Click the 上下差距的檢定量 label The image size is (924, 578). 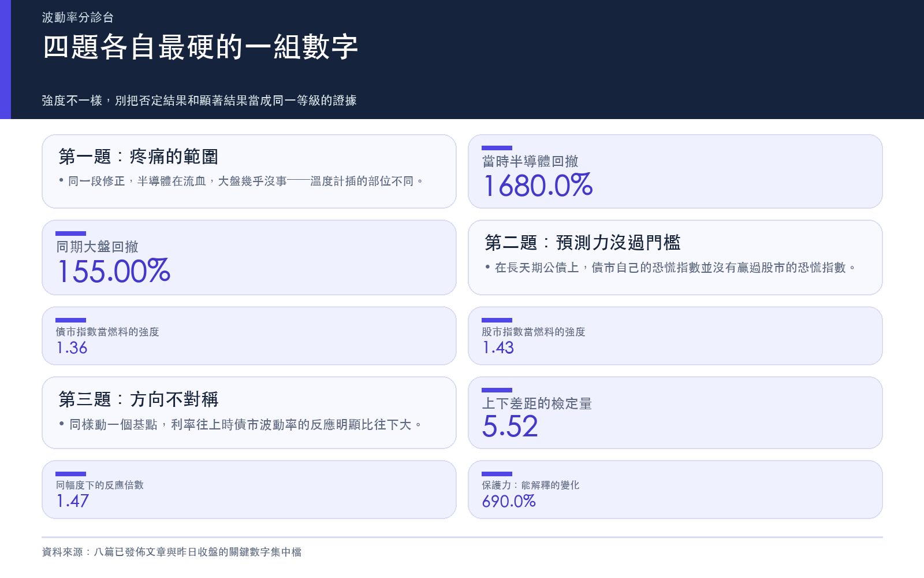tap(537, 403)
